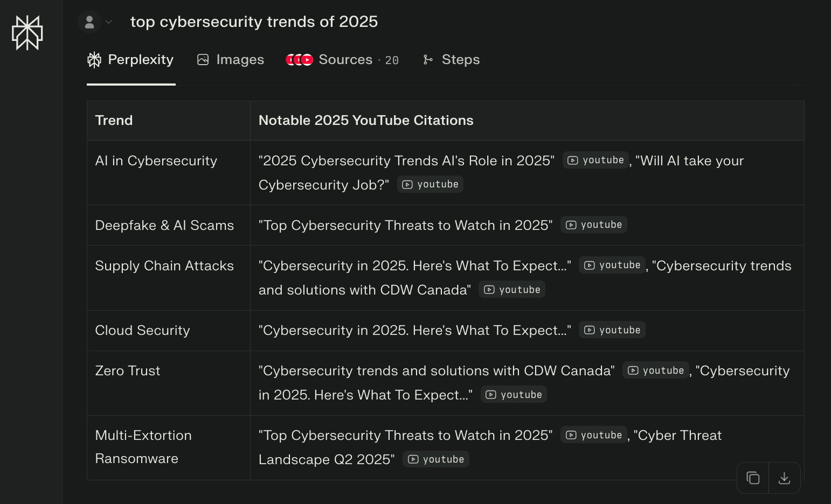Click the Perplexity logo in the sidebar

click(x=27, y=32)
